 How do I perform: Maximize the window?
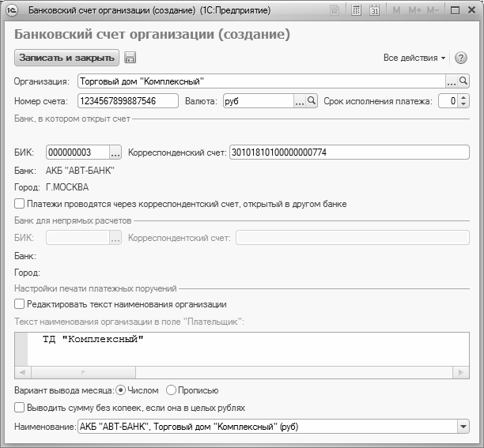pos(455,10)
